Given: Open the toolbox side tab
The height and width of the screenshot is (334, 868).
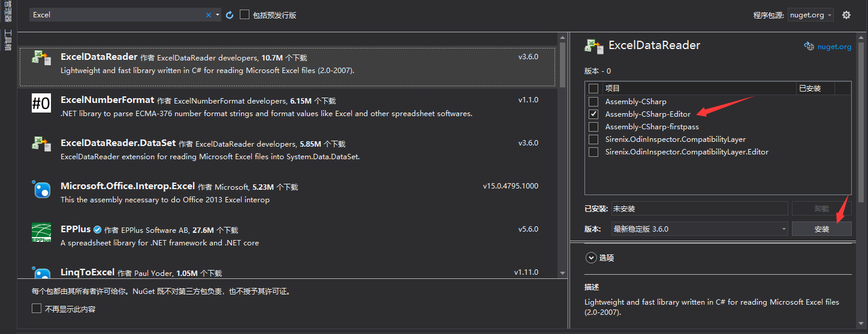Looking at the screenshot, I should pos(8,40).
